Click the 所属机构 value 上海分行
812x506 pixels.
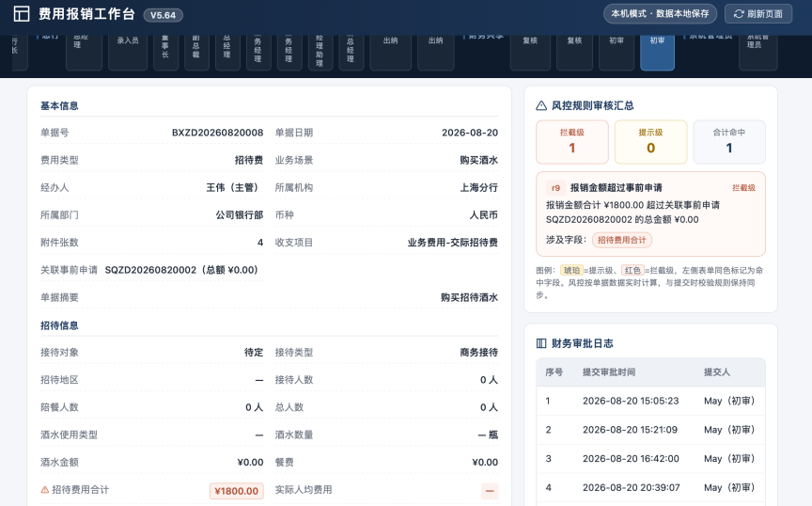click(x=479, y=188)
